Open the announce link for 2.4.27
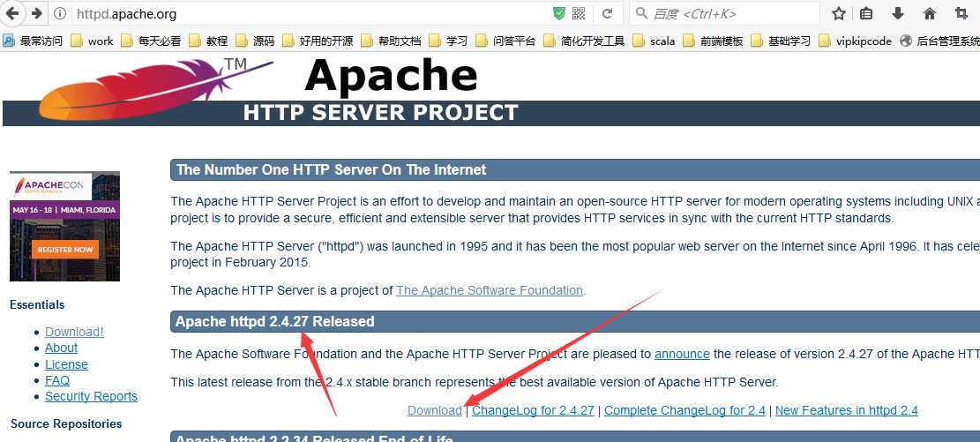The image size is (980, 442). [x=682, y=354]
